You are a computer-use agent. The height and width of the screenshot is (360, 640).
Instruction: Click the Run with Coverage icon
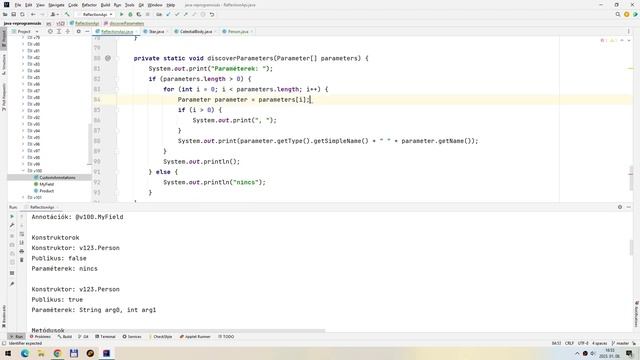139,14
